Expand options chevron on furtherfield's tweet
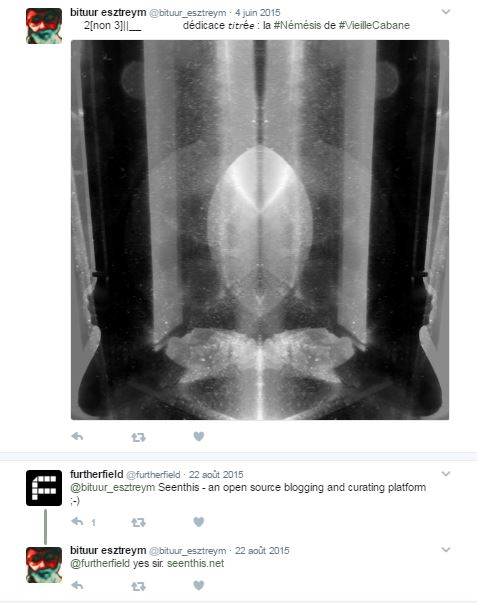The width and height of the screenshot is (477, 603). point(445,473)
